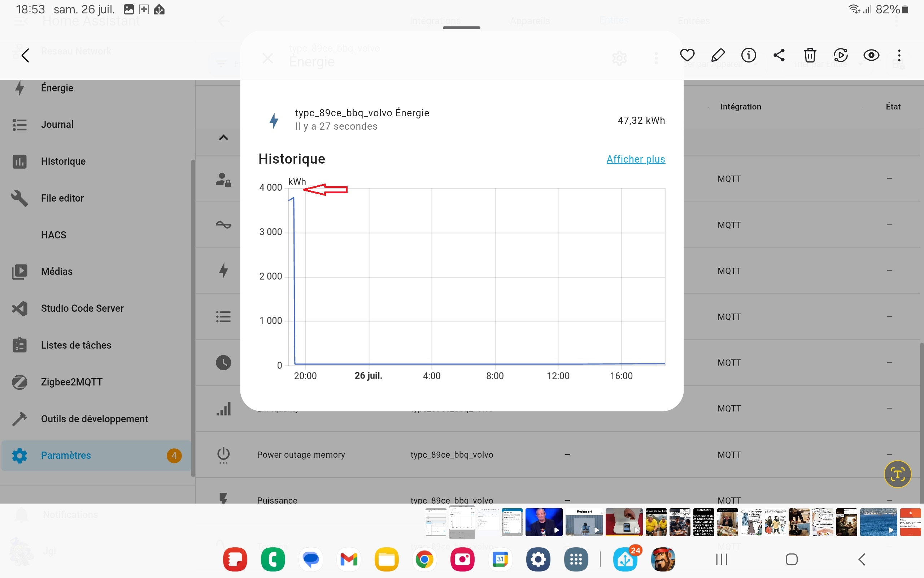
Task: Select the blue sea video thumbnail
Action: pyautogui.click(x=878, y=522)
